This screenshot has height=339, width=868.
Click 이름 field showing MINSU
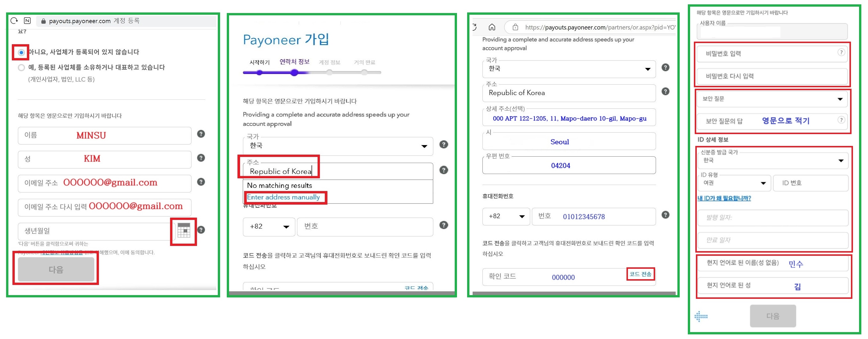click(x=104, y=136)
